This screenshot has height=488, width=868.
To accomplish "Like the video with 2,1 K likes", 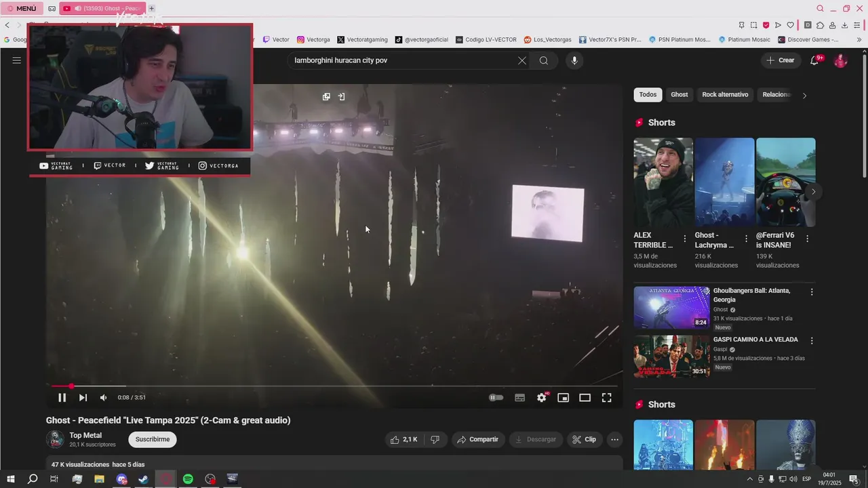I will point(403,439).
